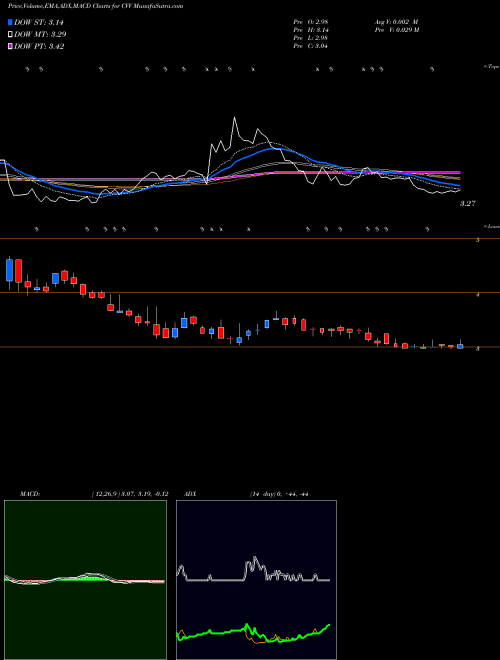Click the chart title mentioning MunafaSutra.com
This screenshot has width=500, height=660.
96,6
